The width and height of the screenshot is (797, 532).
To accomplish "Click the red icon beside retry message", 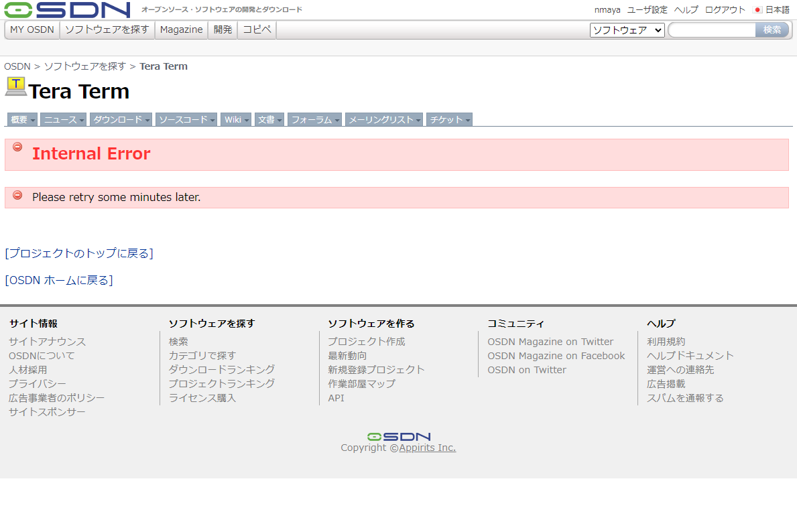I will pyautogui.click(x=17, y=195).
